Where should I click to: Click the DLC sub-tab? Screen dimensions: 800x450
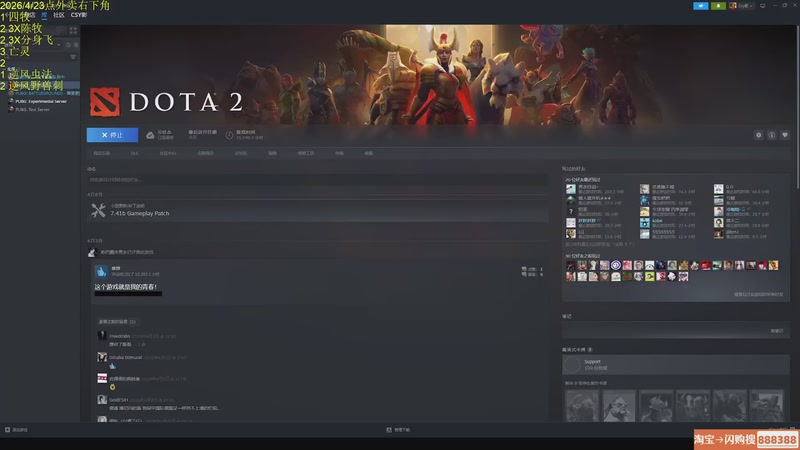134,153
